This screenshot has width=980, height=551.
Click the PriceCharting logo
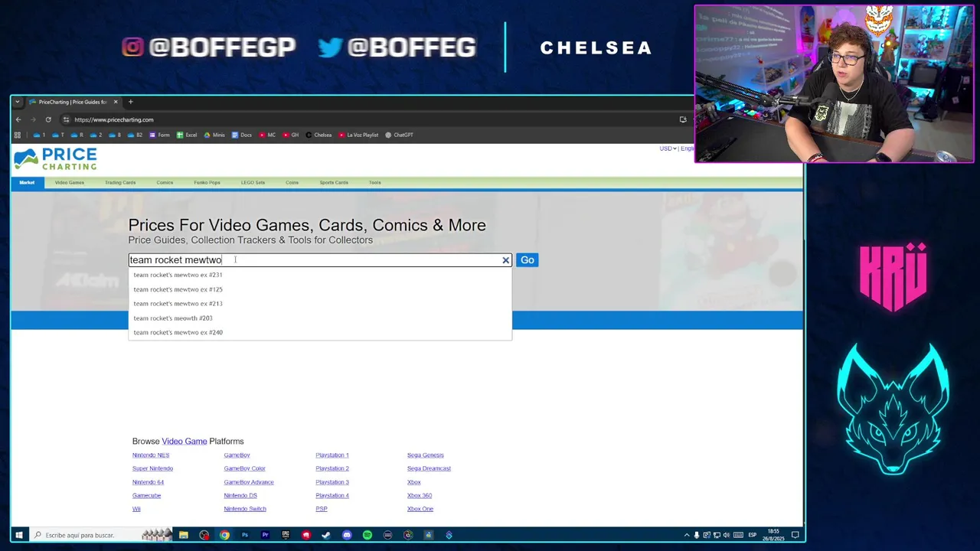[x=56, y=159]
